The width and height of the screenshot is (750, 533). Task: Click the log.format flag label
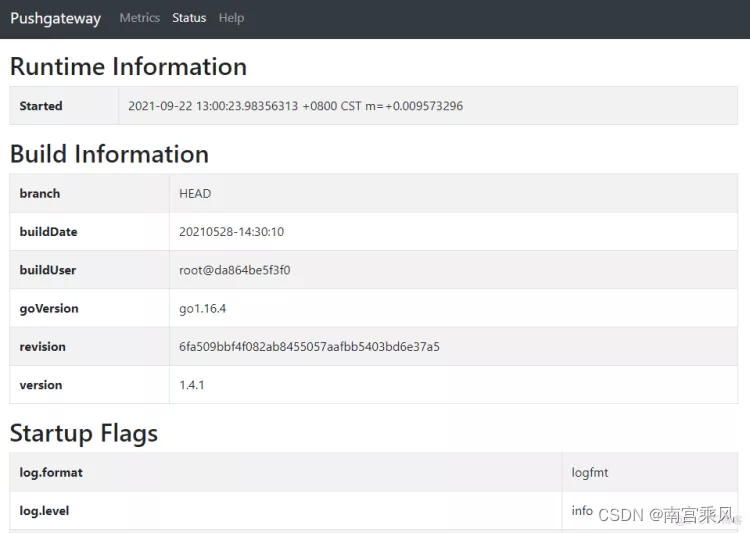click(x=51, y=472)
